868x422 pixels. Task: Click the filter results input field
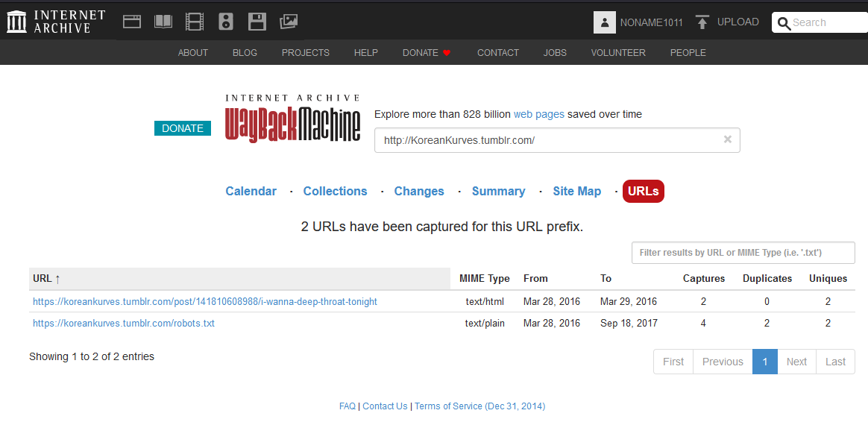(743, 253)
